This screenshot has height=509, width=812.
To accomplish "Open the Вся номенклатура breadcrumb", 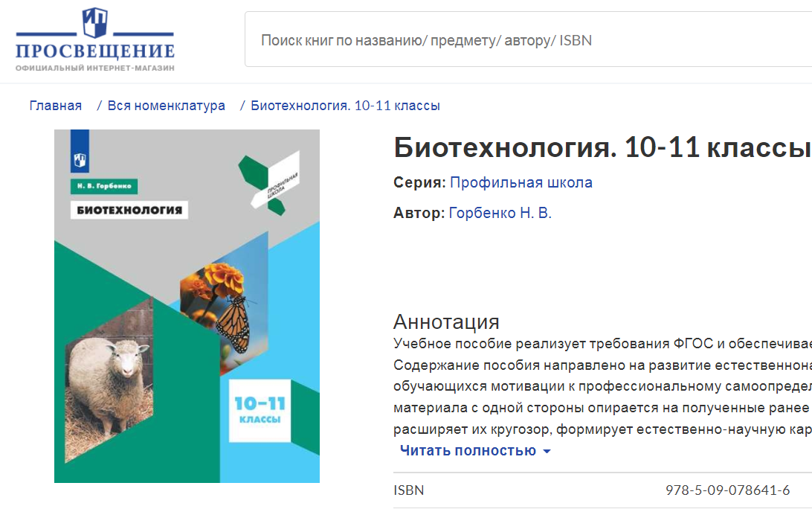I will pyautogui.click(x=166, y=106).
